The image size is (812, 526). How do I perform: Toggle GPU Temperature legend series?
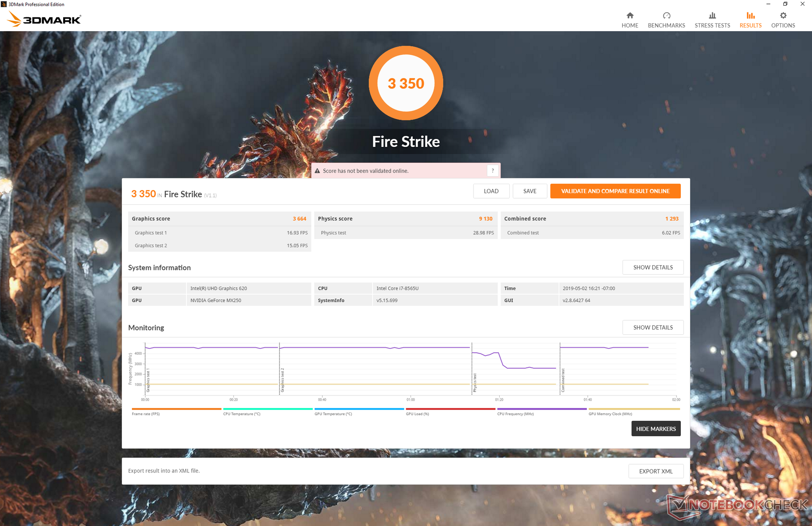pos(359,412)
